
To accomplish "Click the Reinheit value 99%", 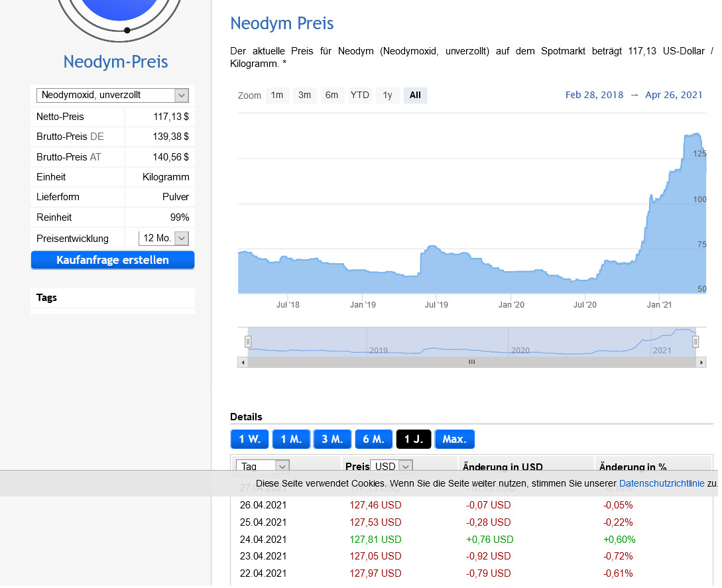I will pyautogui.click(x=180, y=217).
